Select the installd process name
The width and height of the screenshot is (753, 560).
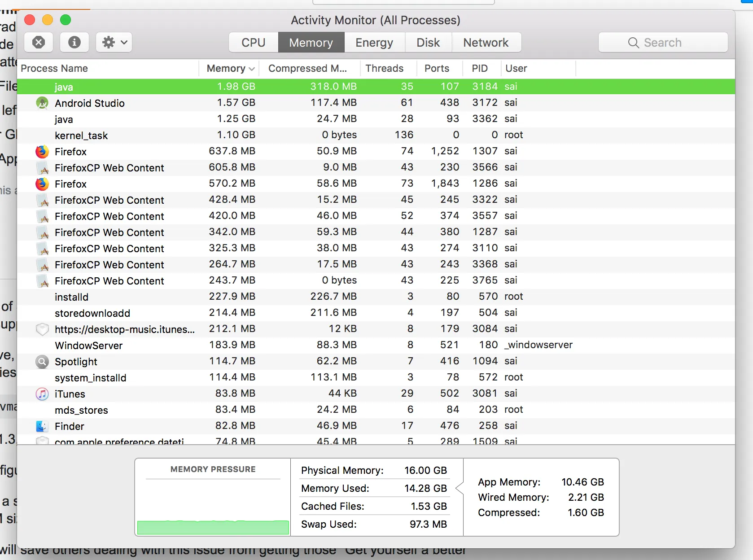coord(71,297)
